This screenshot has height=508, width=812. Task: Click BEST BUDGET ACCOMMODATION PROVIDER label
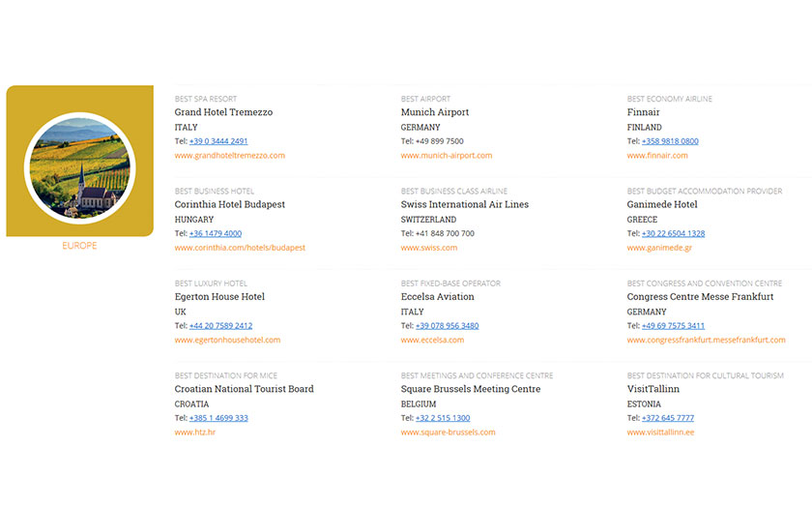[705, 192]
